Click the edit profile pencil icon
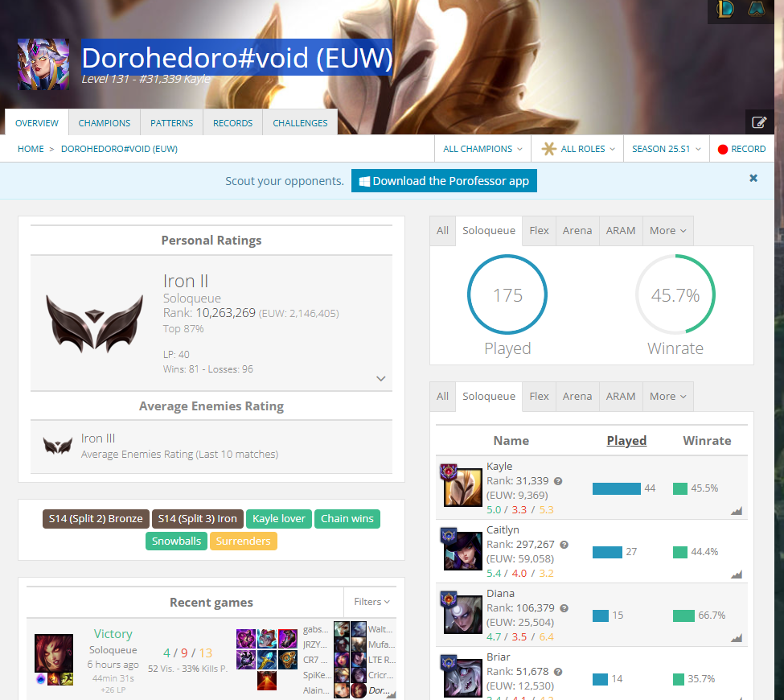Viewport: 784px width, 700px height. click(x=759, y=122)
